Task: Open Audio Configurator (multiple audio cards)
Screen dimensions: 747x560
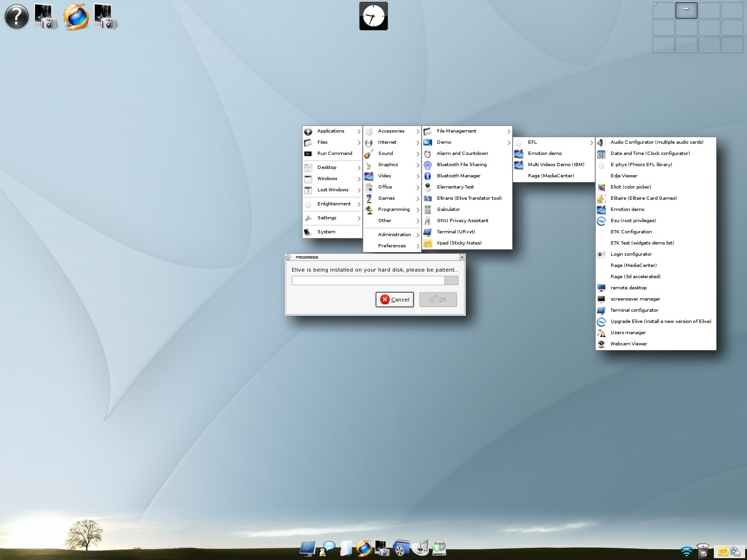Action: pyautogui.click(x=656, y=142)
